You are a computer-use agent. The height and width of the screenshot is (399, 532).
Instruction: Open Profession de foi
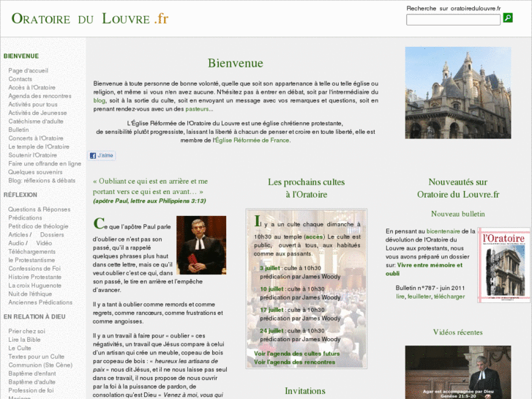pyautogui.click(x=31, y=390)
